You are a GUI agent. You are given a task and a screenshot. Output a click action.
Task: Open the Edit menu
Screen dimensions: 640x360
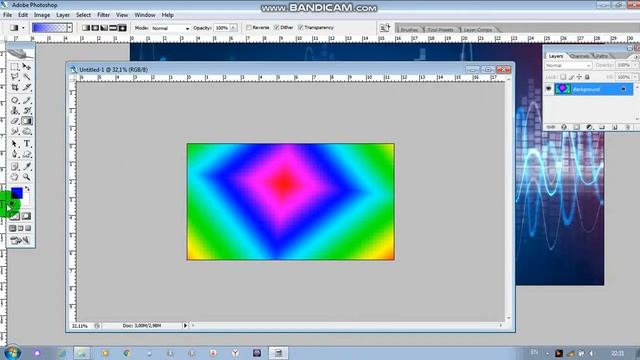tap(23, 15)
